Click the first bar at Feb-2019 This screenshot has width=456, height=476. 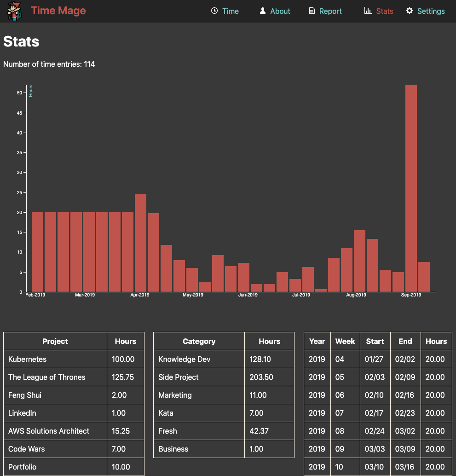(38, 252)
